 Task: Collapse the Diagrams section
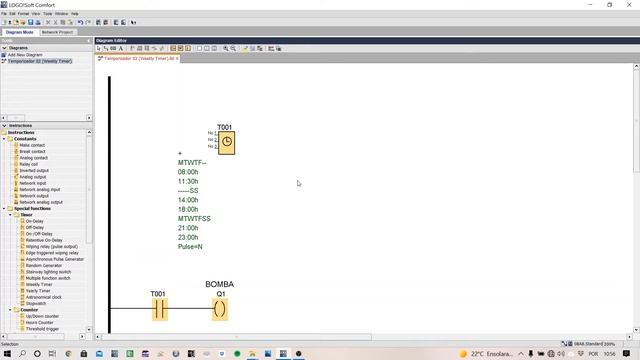pos(4,48)
